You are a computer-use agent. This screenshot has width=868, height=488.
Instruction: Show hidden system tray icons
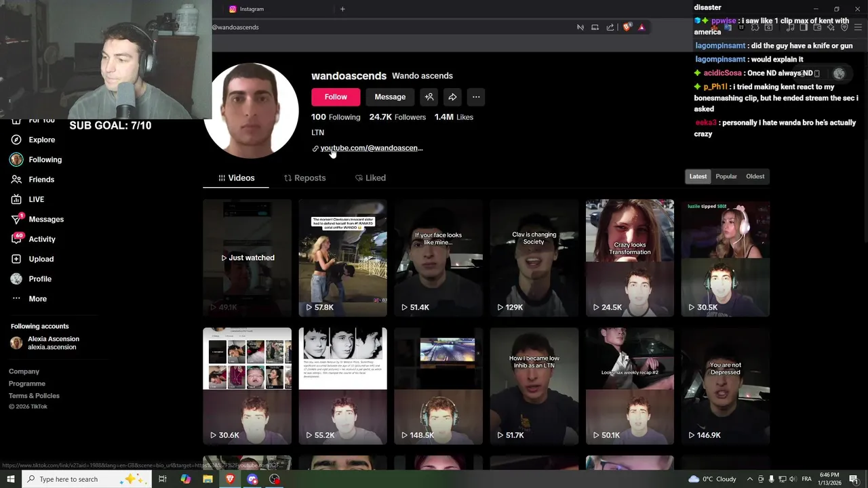pyautogui.click(x=749, y=479)
